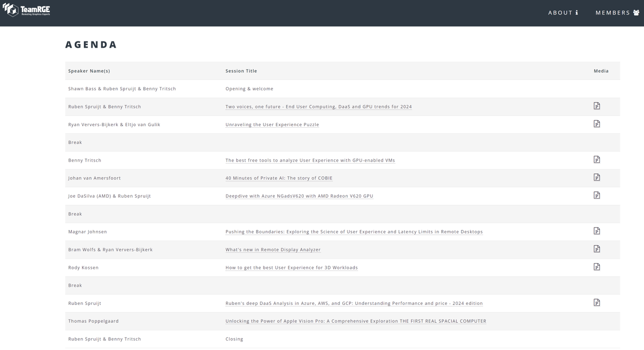Open best free tools to analyze User Experience link
The image size is (644, 350).
[310, 161]
